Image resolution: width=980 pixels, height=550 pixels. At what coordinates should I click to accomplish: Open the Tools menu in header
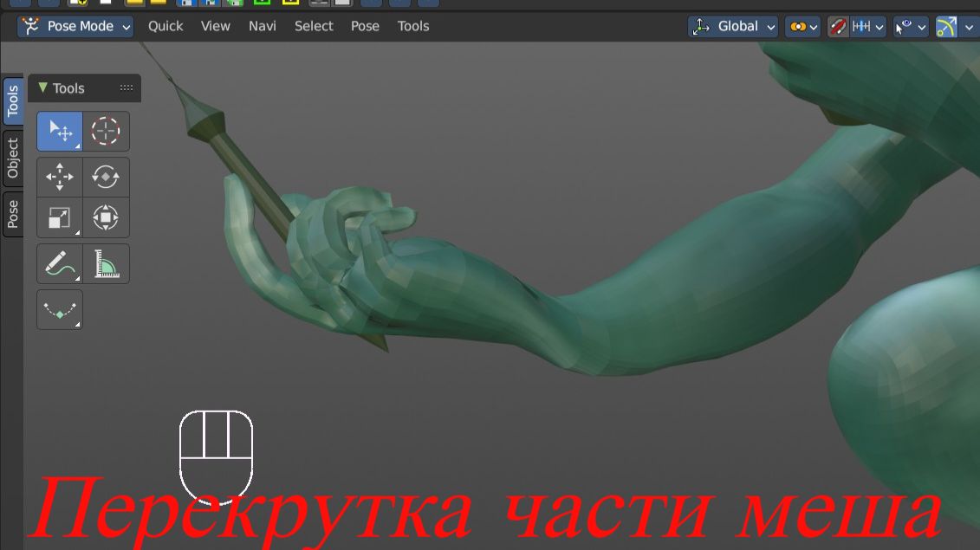coord(413,26)
